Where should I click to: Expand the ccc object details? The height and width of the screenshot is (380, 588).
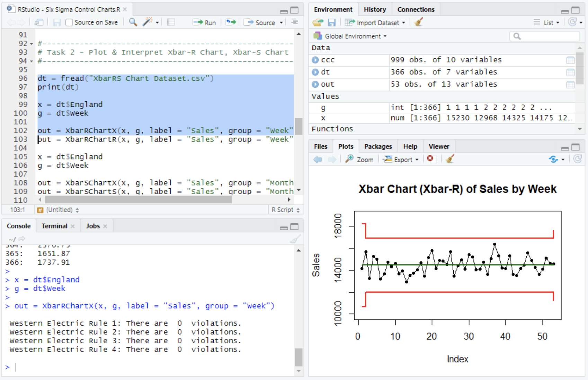(315, 60)
